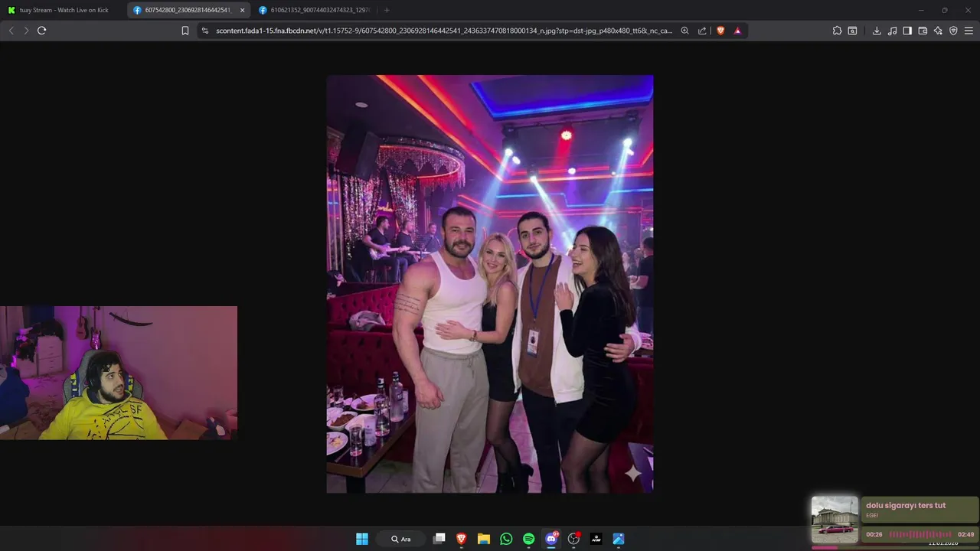Click song title 'dolu sigarayı ters tut'

click(x=906, y=506)
